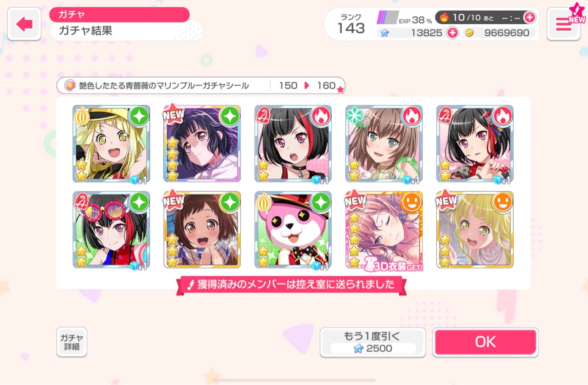Tap the blue star icon next to 13825
Image resolution: width=588 pixels, height=385 pixels.
(x=384, y=33)
